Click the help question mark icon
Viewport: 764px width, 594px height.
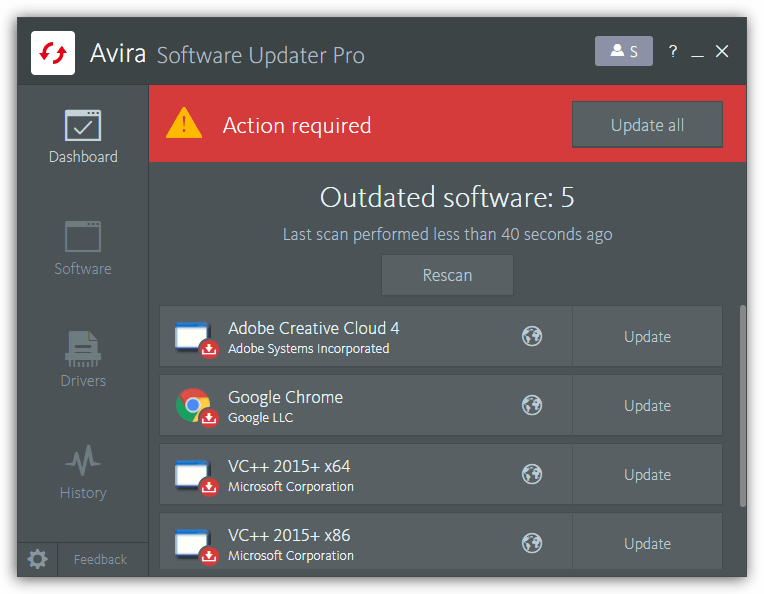tap(673, 51)
